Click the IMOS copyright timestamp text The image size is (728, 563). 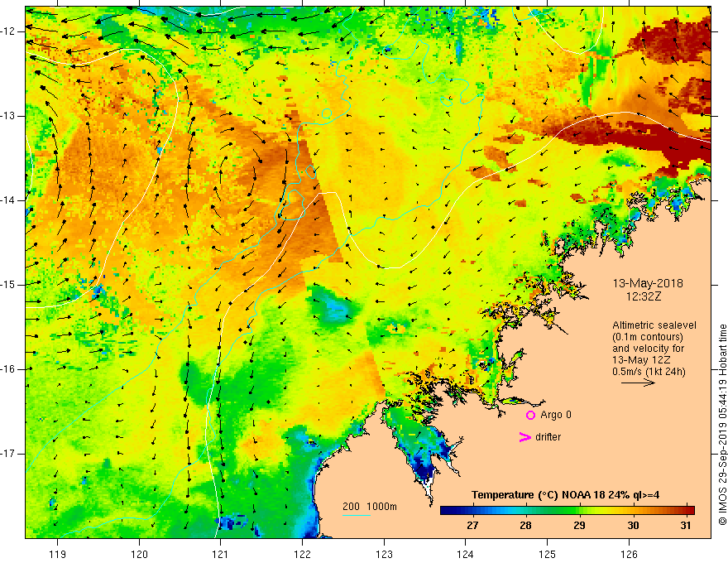[722, 425]
